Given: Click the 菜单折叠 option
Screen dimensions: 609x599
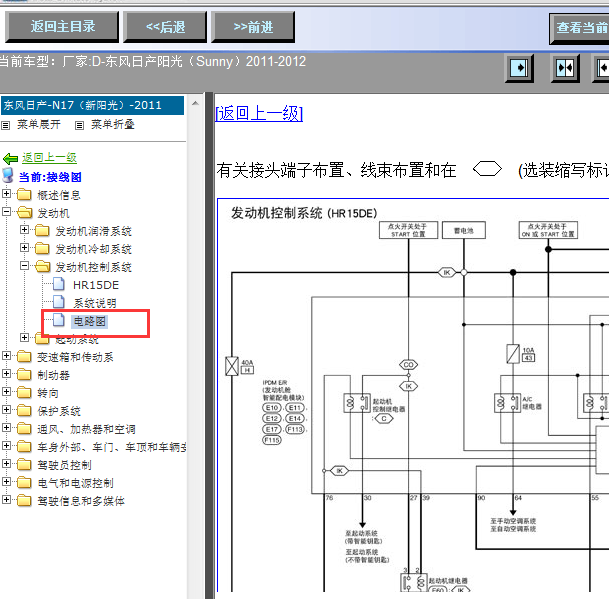Looking at the screenshot, I should pos(113,124).
